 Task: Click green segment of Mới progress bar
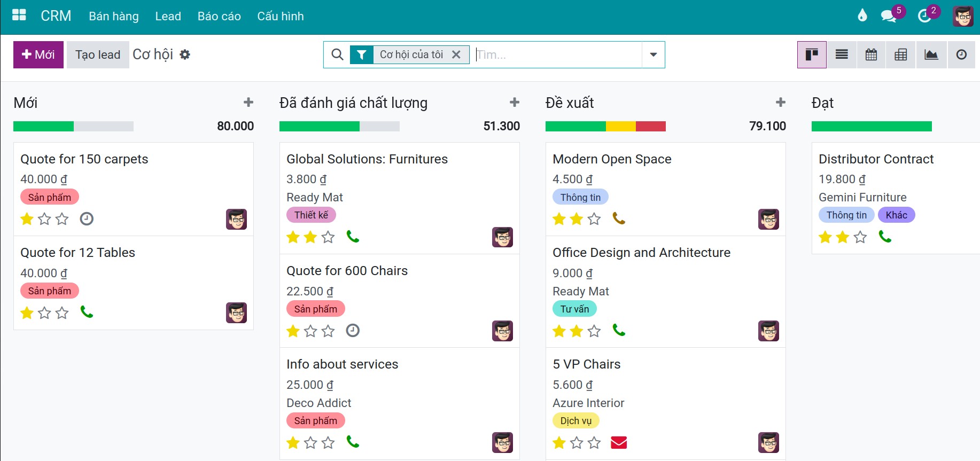43,126
